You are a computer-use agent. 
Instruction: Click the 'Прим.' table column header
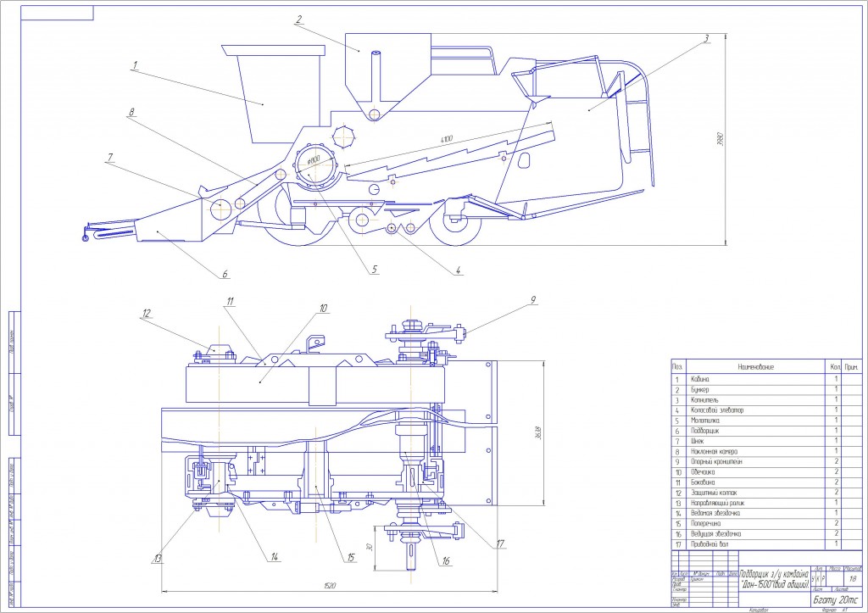(x=851, y=367)
